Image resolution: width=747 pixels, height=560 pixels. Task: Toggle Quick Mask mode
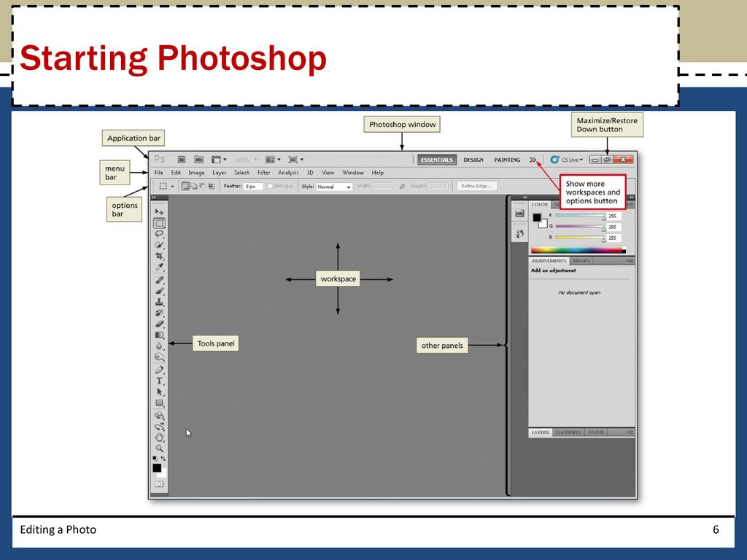tap(159, 484)
